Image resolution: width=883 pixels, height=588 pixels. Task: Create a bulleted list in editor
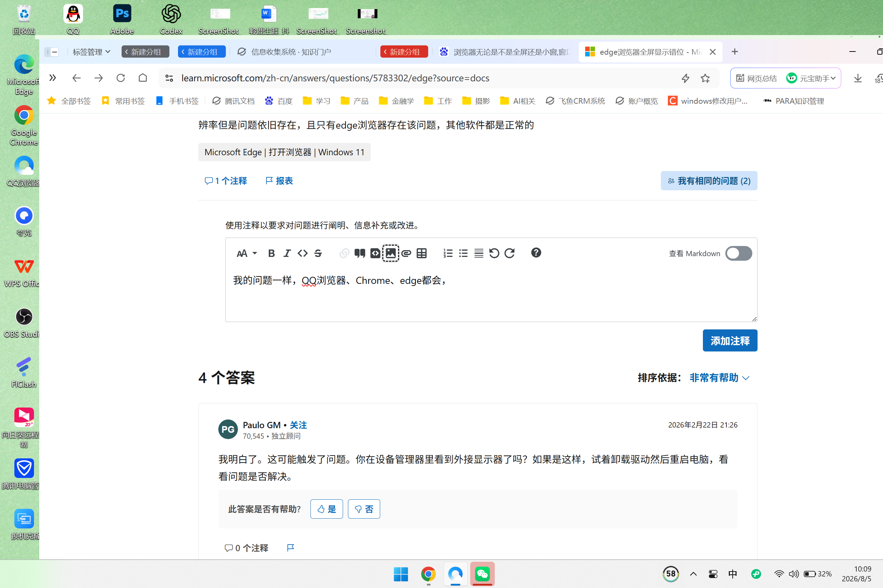point(464,253)
